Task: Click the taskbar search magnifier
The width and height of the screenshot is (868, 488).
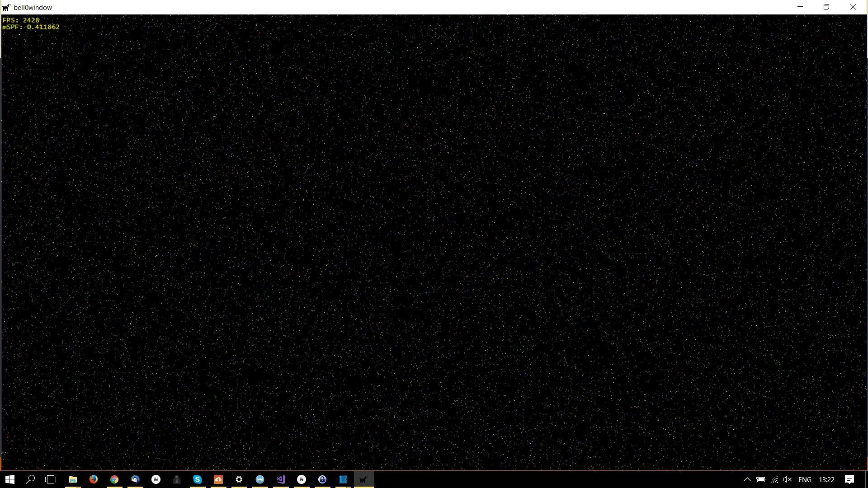Action: click(x=30, y=479)
